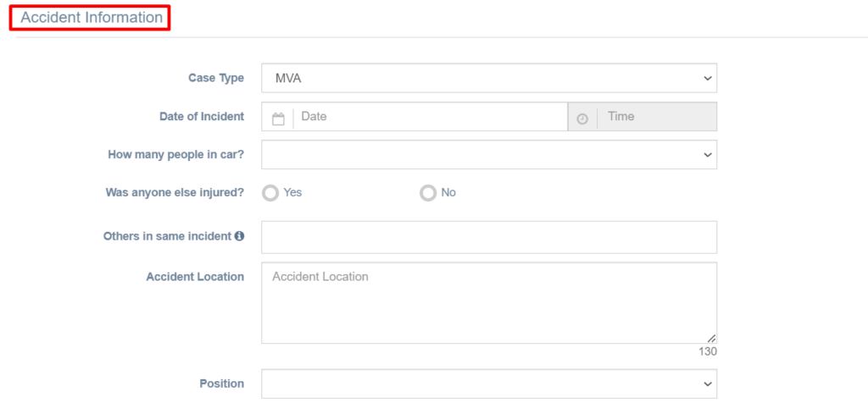Click the Time input field

point(657,117)
